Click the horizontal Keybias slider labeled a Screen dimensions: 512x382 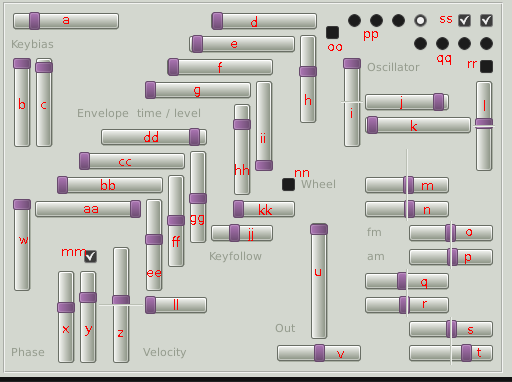pyautogui.click(x=66, y=21)
